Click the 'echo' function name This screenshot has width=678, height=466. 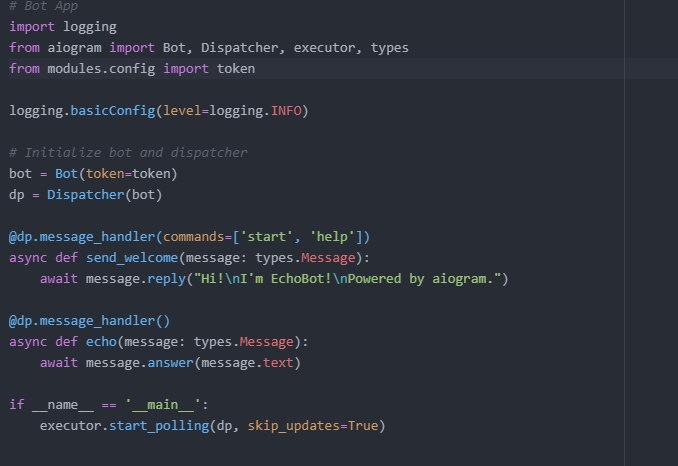pyautogui.click(x=101, y=342)
